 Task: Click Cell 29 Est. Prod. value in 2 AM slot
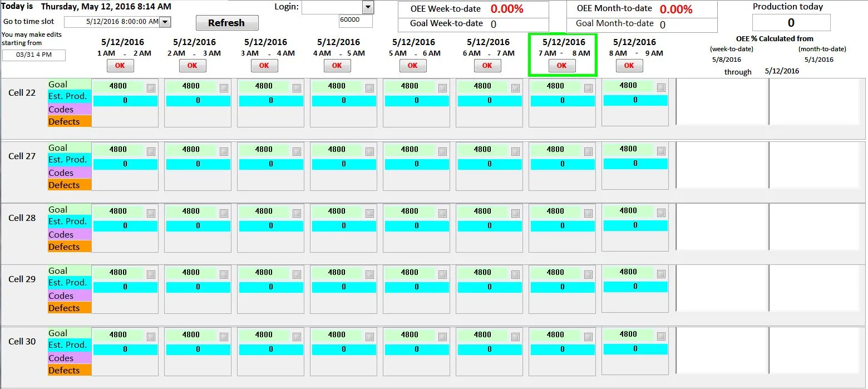(x=198, y=287)
